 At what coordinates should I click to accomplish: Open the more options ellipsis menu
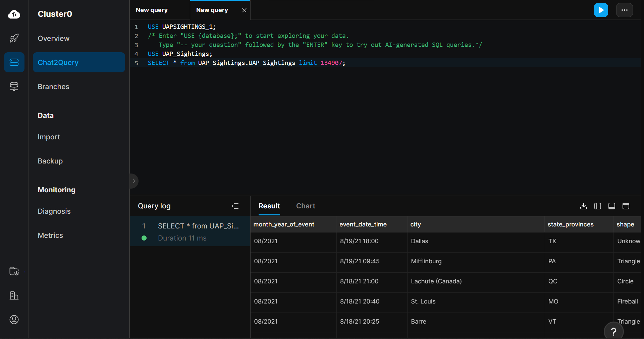point(625,10)
